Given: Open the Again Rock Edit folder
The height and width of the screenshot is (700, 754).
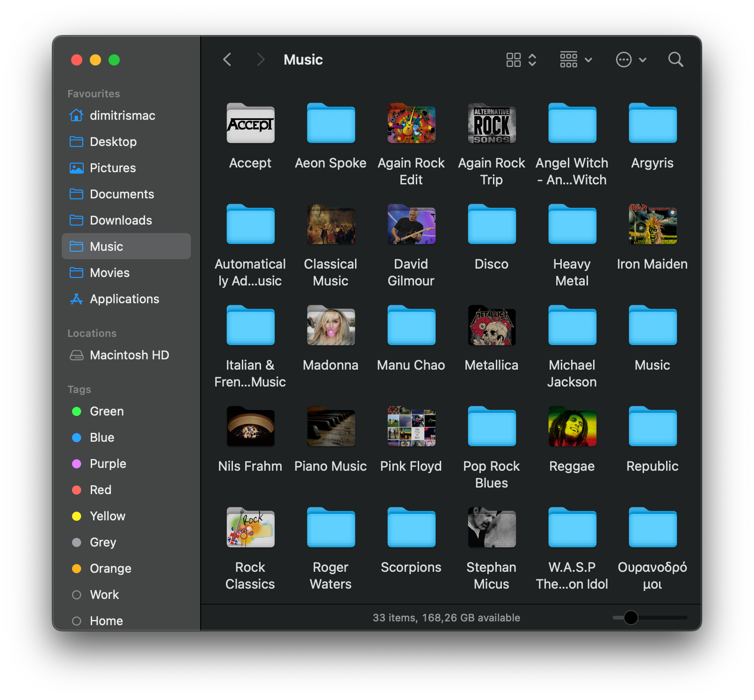Looking at the screenshot, I should pos(411,123).
